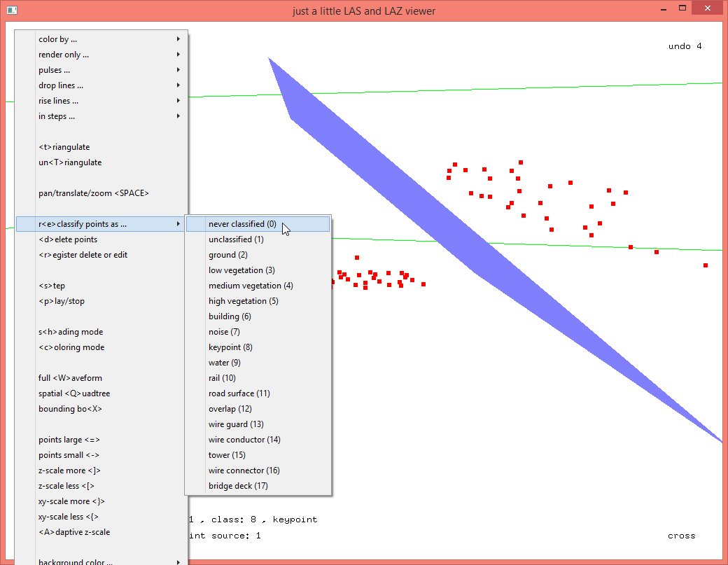Select '<d>elete points' menu item

click(x=68, y=239)
